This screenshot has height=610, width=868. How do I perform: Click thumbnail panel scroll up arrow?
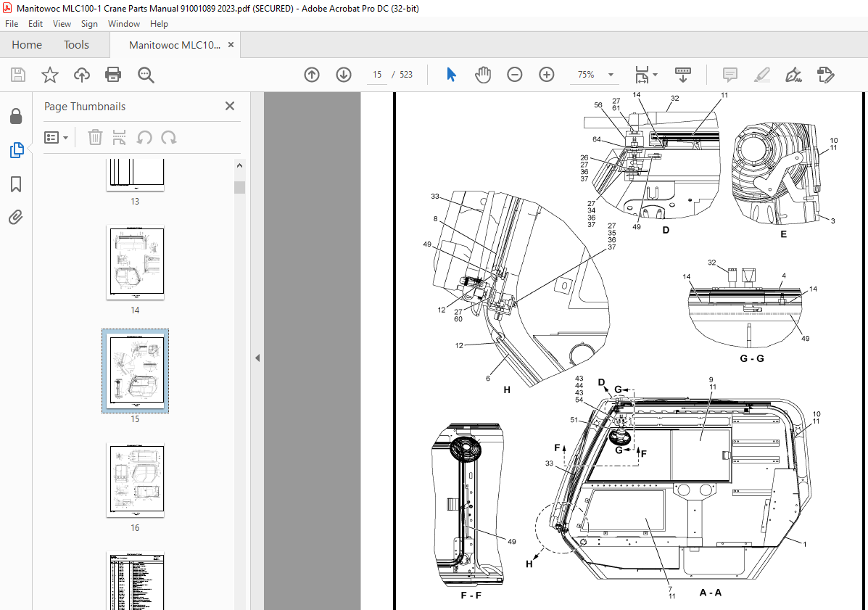[239, 165]
